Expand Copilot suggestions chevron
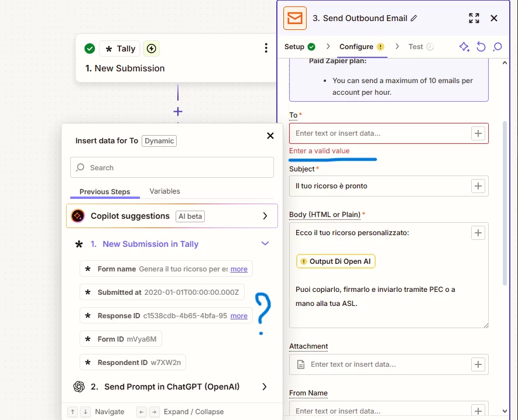This screenshot has height=420, width=518. pyautogui.click(x=265, y=216)
